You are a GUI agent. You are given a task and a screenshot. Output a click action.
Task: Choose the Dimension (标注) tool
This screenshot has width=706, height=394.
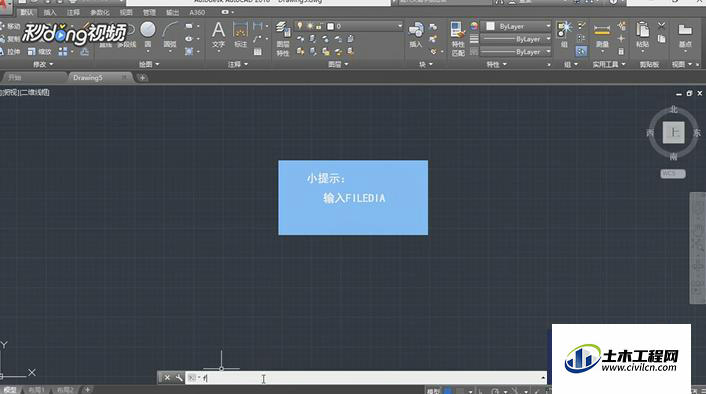click(x=240, y=35)
